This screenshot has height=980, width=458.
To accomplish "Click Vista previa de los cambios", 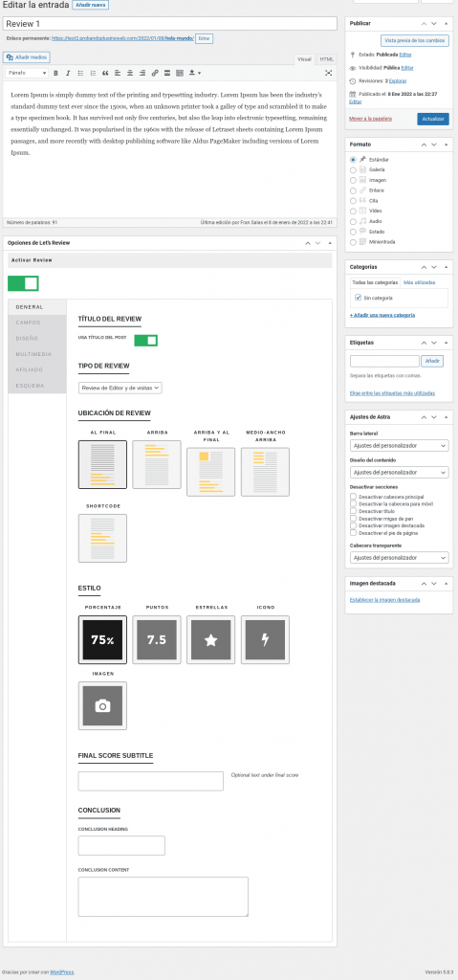I will [x=415, y=40].
